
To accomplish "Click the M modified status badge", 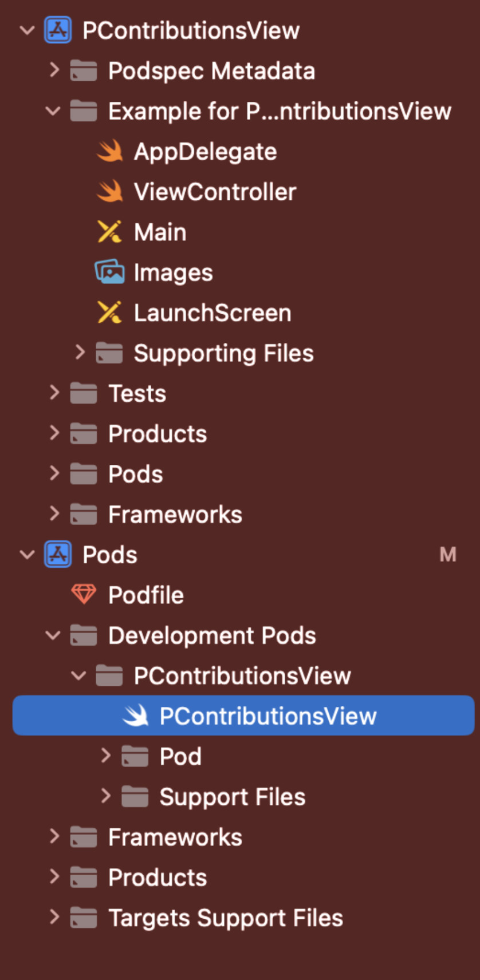I will point(448,555).
